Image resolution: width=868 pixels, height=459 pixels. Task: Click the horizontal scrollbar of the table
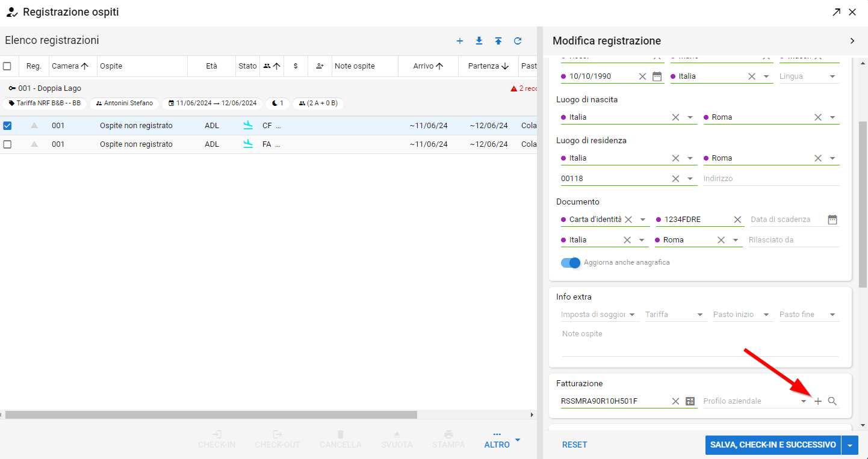click(211, 415)
